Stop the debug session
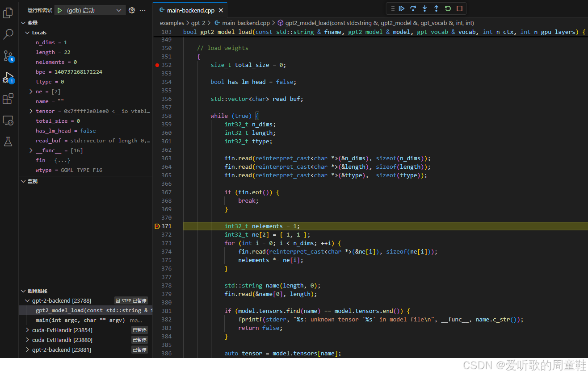This screenshot has width=588, height=375. pos(460,8)
